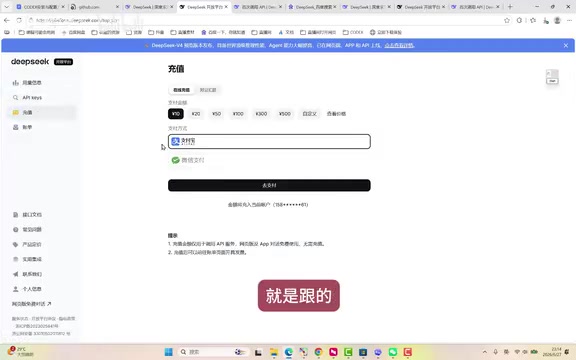This screenshot has height=360, width=576.
Task: Select the ¥10 amount option
Action: click(176, 114)
